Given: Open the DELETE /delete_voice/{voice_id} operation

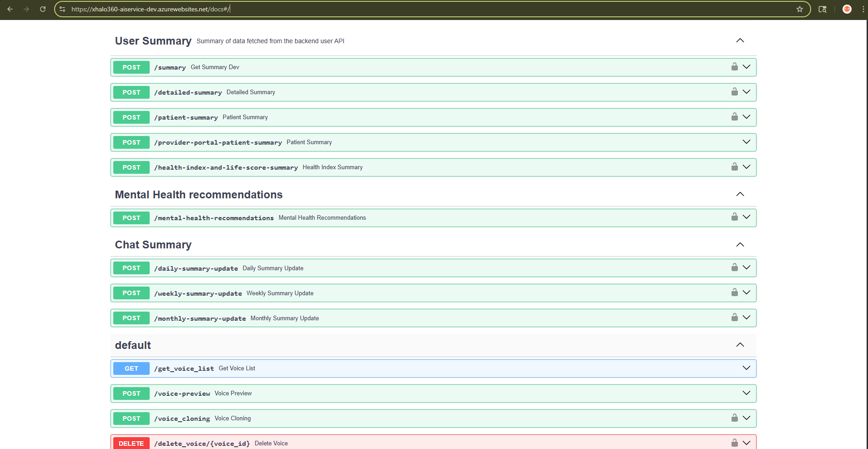Looking at the screenshot, I should coord(131,443).
